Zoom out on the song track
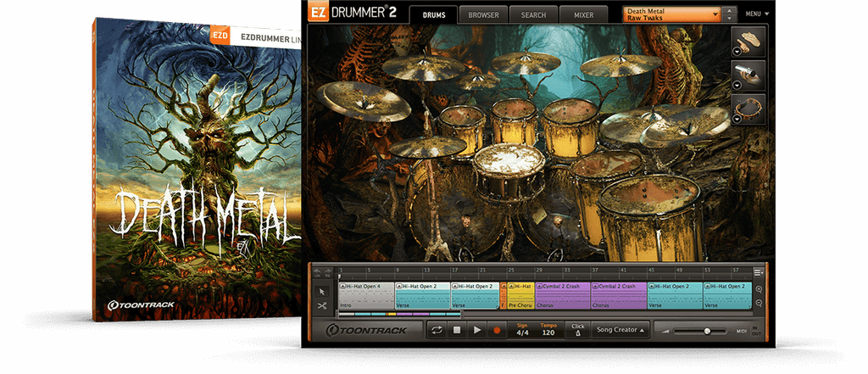Screen dimensions: 868x374 click(759, 303)
